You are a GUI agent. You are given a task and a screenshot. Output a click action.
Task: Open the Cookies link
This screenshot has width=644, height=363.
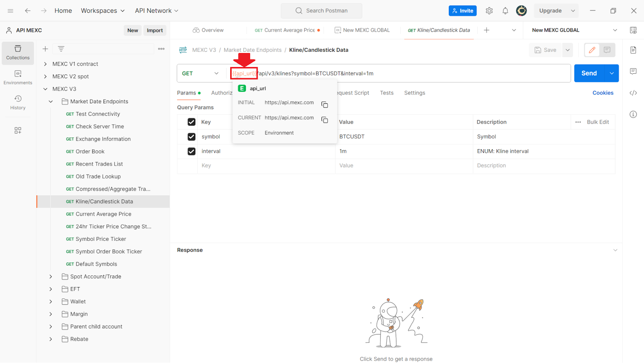pyautogui.click(x=603, y=93)
